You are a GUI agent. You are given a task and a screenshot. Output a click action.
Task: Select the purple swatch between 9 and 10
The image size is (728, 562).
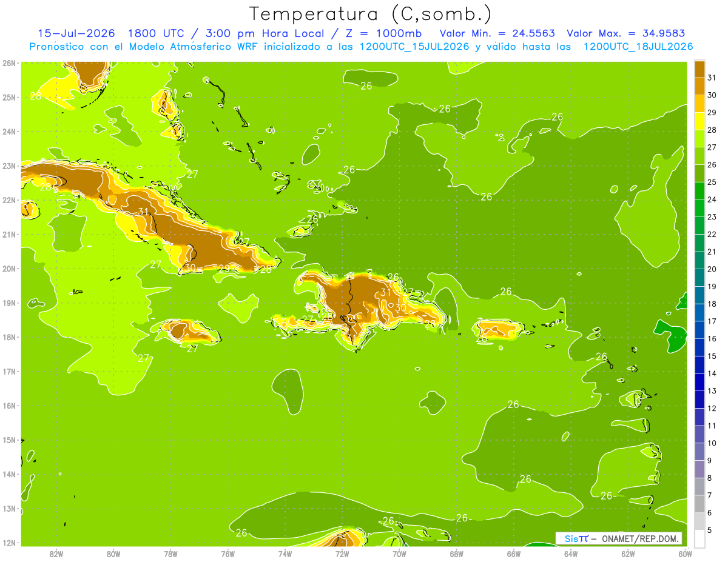pos(699,451)
